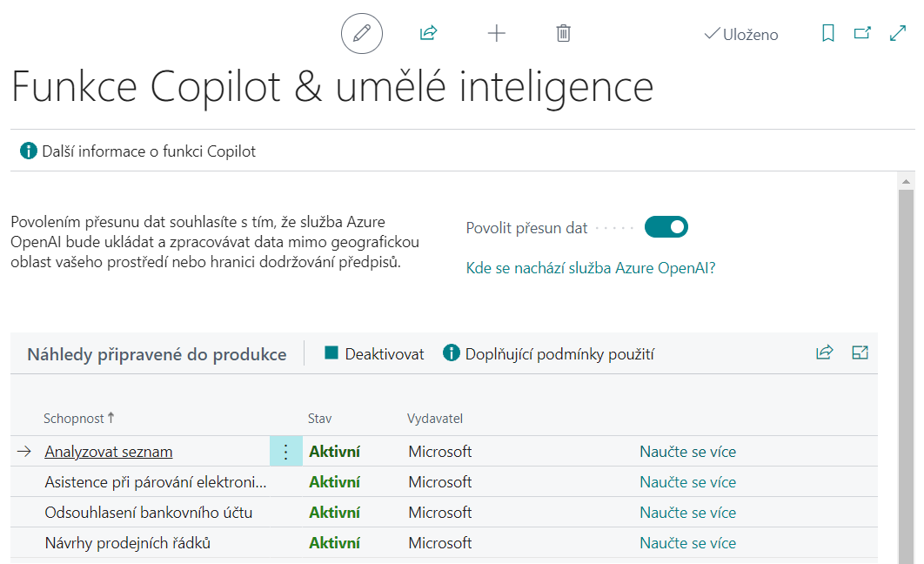Click Microsoft publisher in Návrhy prodejních řádků row
Image resolution: width=924 pixels, height=564 pixels.
(x=440, y=543)
